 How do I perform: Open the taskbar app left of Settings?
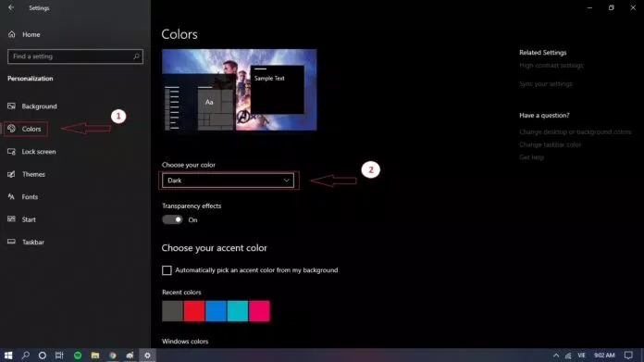pyautogui.click(x=130, y=355)
